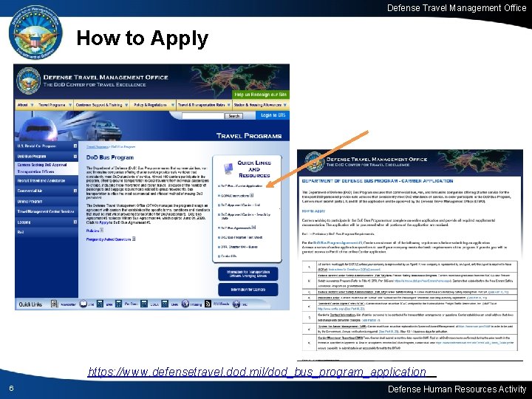Viewport: 532px width, 399px height.
Task: Open the About dropdown menu
Action: coord(25,105)
